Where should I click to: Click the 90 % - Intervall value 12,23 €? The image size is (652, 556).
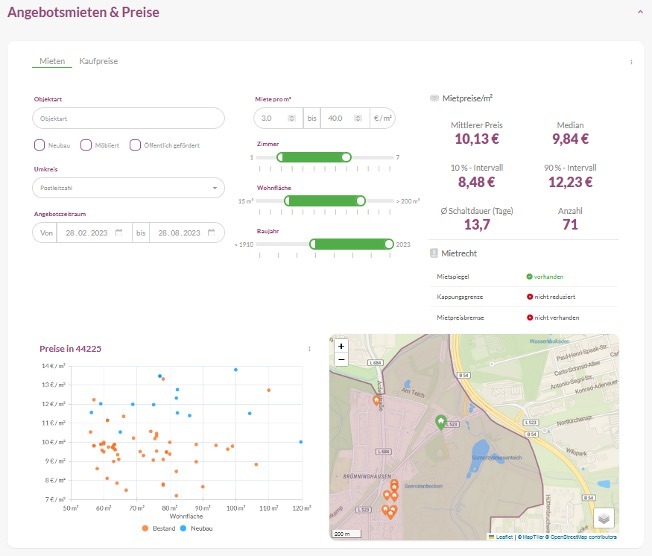[570, 182]
